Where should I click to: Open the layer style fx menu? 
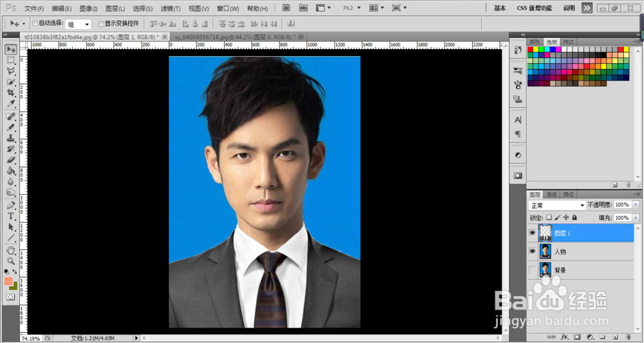tap(564, 337)
